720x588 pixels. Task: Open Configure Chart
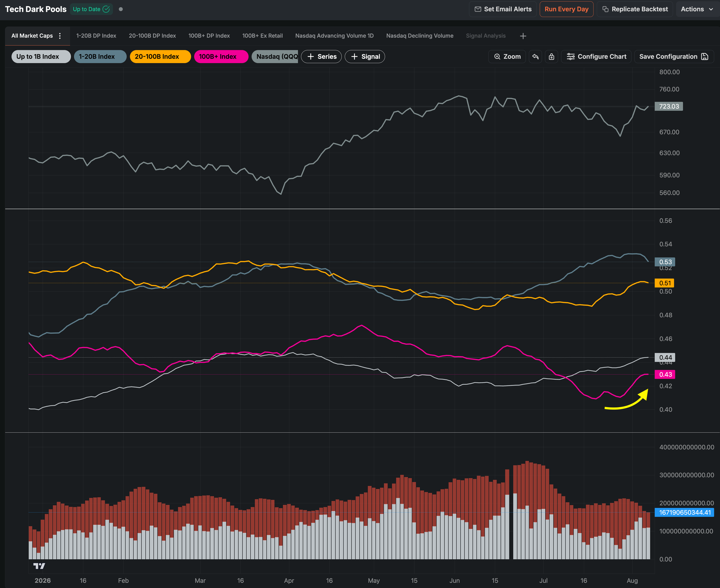click(x=596, y=56)
